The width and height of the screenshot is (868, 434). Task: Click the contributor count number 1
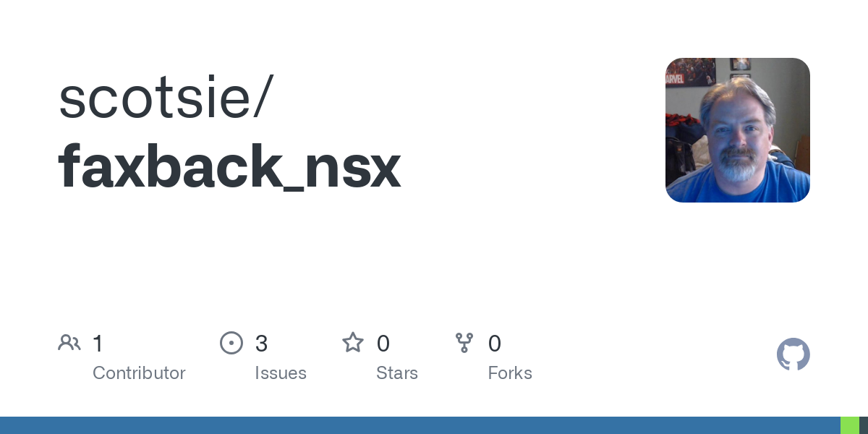coord(98,344)
